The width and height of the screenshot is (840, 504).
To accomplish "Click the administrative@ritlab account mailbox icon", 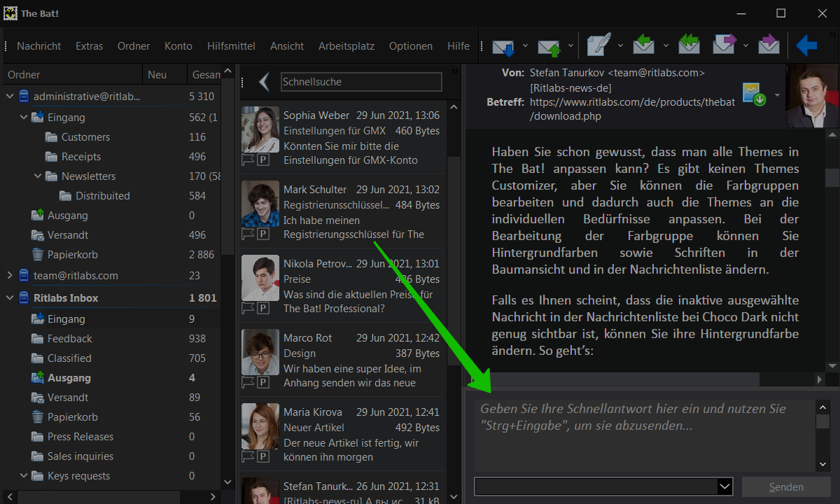I will (24, 96).
